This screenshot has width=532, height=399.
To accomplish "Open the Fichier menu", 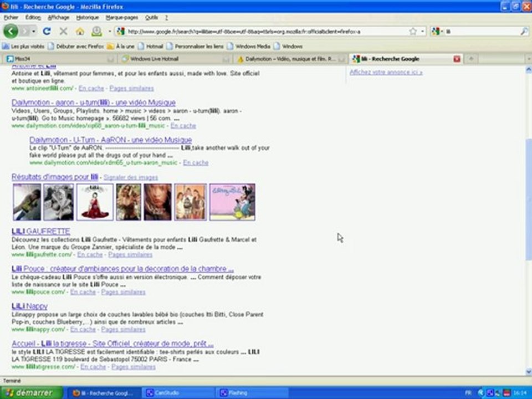I will tap(11, 17).
